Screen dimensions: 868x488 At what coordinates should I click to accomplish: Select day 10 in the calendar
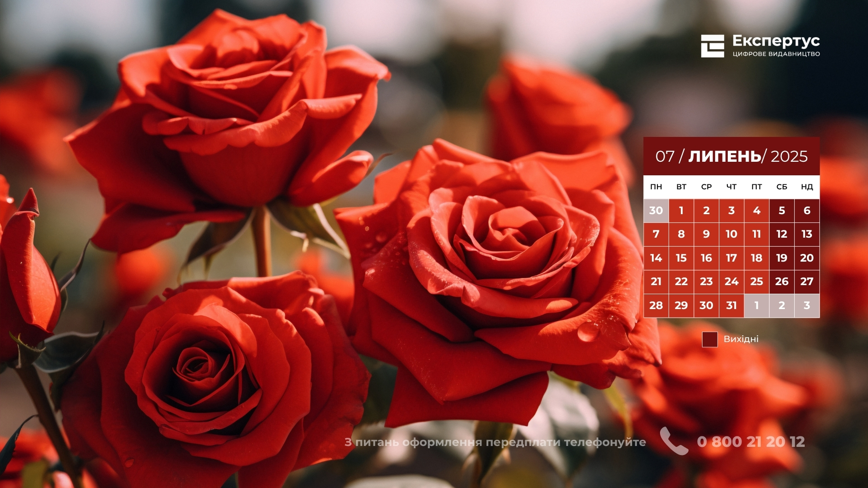[x=731, y=234]
